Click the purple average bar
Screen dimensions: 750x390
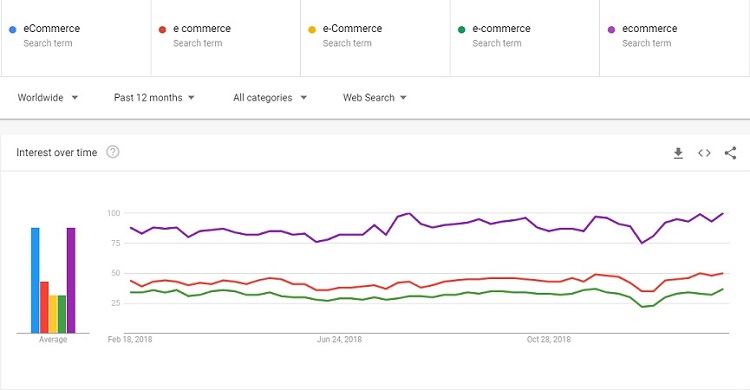pos(71,280)
